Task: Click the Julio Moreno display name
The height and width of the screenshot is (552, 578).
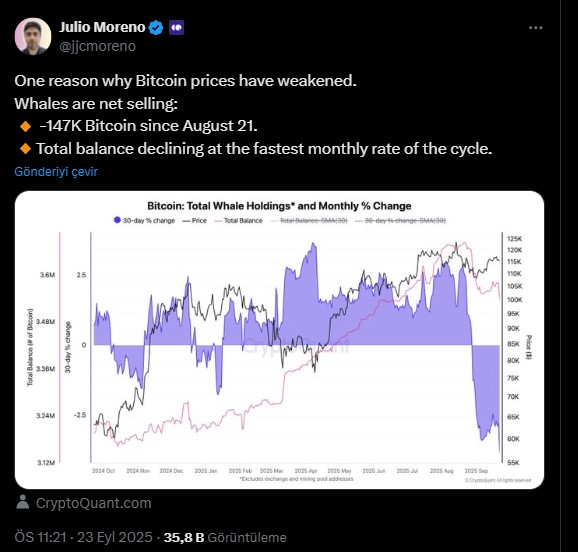Action: (x=102, y=27)
